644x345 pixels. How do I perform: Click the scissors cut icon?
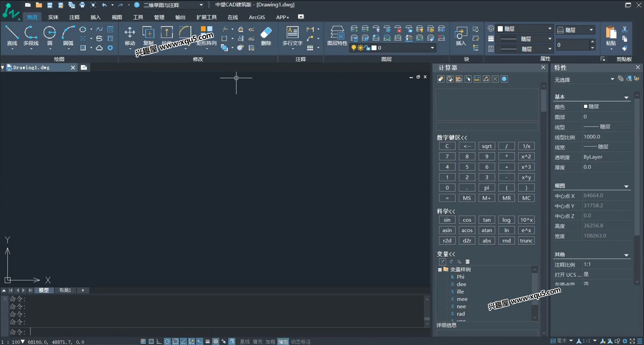point(625,29)
